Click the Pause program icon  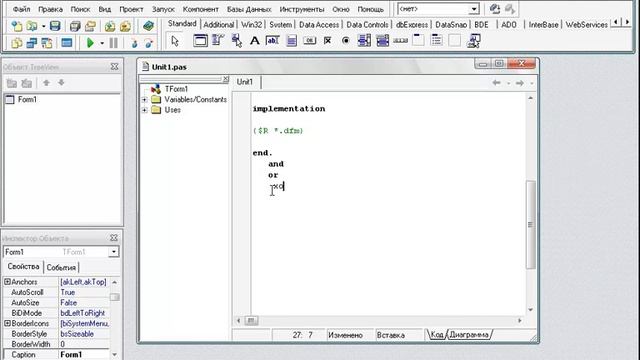(113, 42)
